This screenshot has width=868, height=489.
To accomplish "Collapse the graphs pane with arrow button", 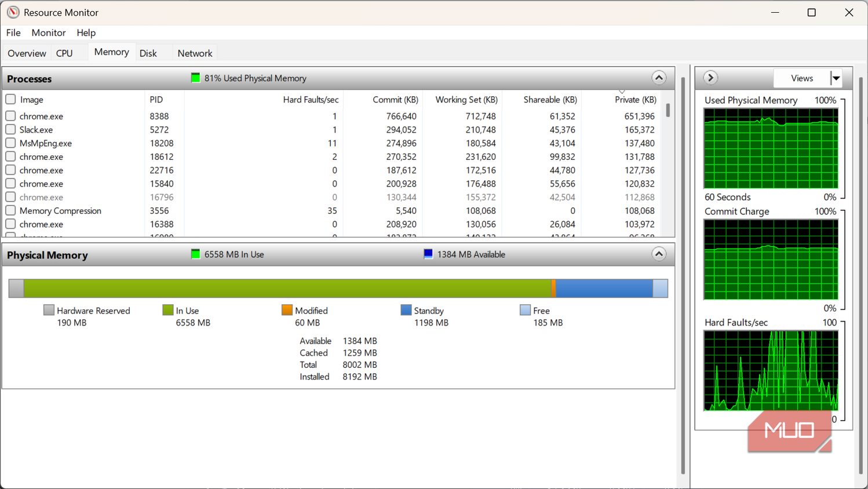I will click(x=710, y=78).
